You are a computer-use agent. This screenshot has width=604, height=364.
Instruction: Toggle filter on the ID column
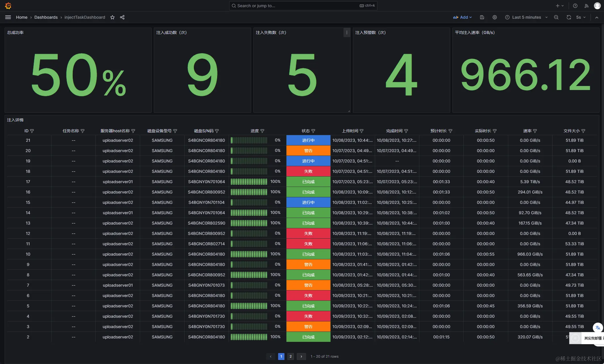pos(32,131)
